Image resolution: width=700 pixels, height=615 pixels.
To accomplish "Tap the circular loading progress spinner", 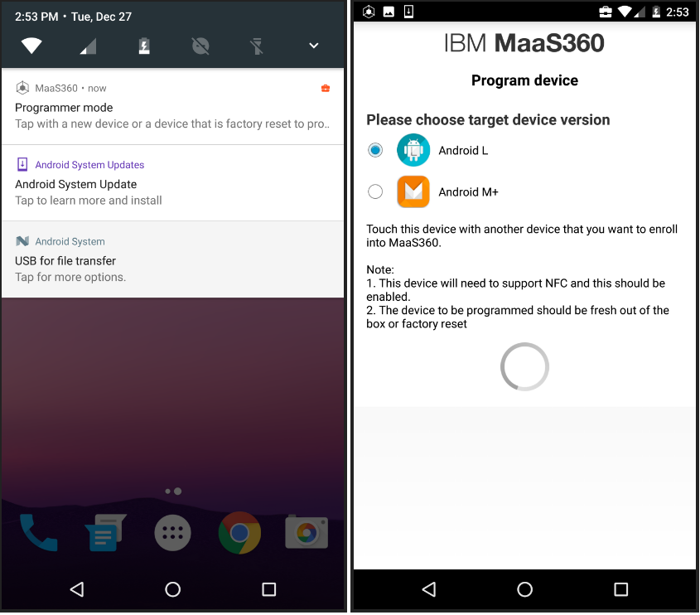I will pos(524,366).
